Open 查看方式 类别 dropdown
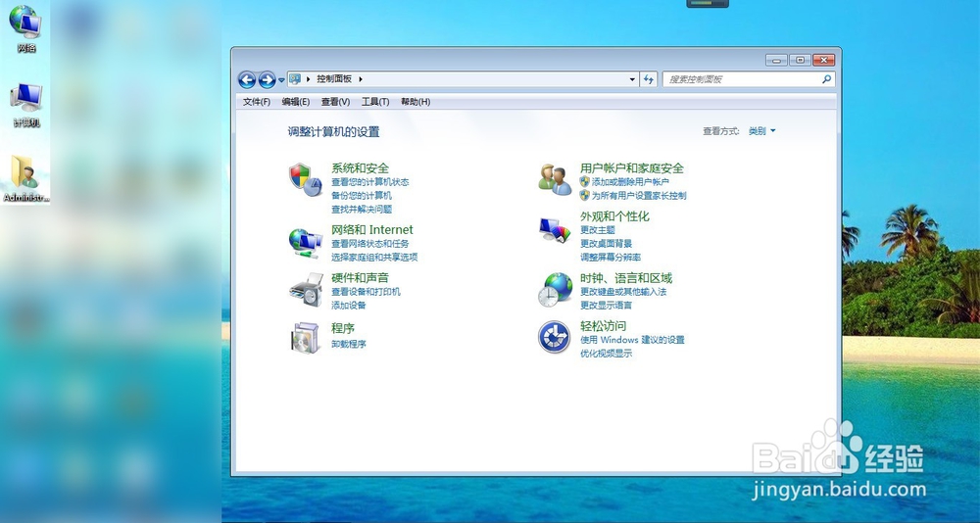Image resolution: width=980 pixels, height=523 pixels. (x=761, y=131)
